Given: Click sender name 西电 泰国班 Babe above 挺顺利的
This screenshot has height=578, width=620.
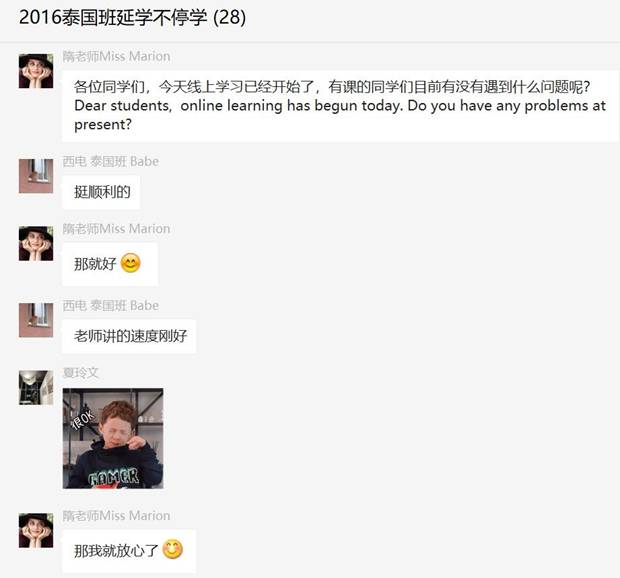Looking at the screenshot, I should (111, 161).
